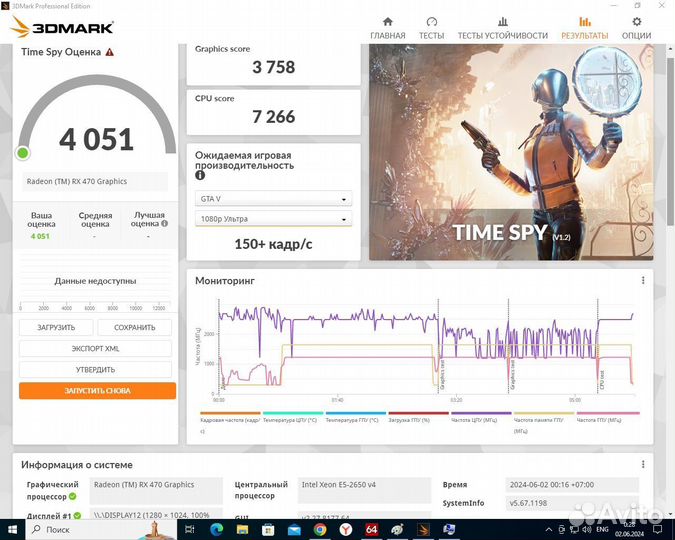Open Task View on taskbar
The image size is (675, 540).
190,529
